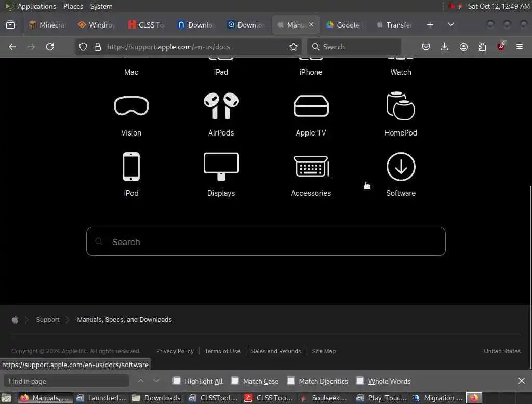The width and height of the screenshot is (532, 404).
Task: Reload the page with the refresh icon
Action: [50, 47]
